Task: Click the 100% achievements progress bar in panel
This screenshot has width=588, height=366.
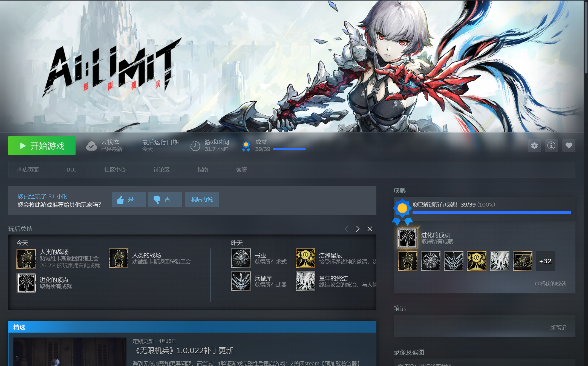Action: (x=492, y=213)
